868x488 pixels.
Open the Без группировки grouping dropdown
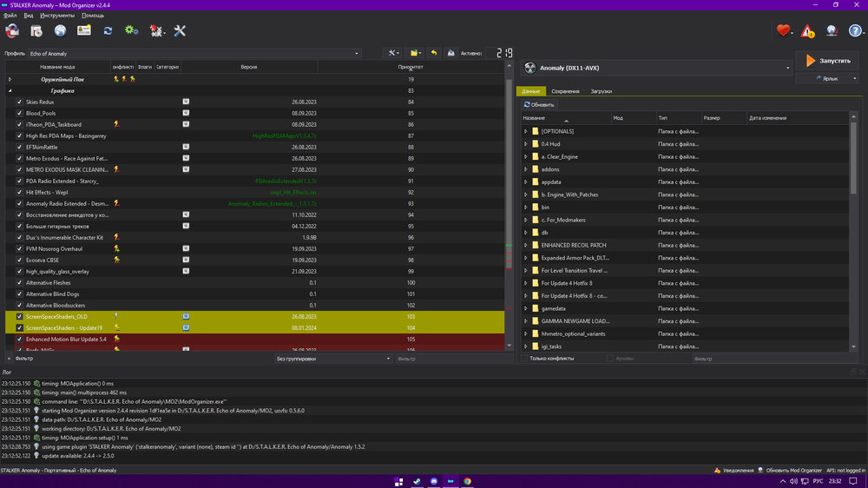[x=333, y=359]
